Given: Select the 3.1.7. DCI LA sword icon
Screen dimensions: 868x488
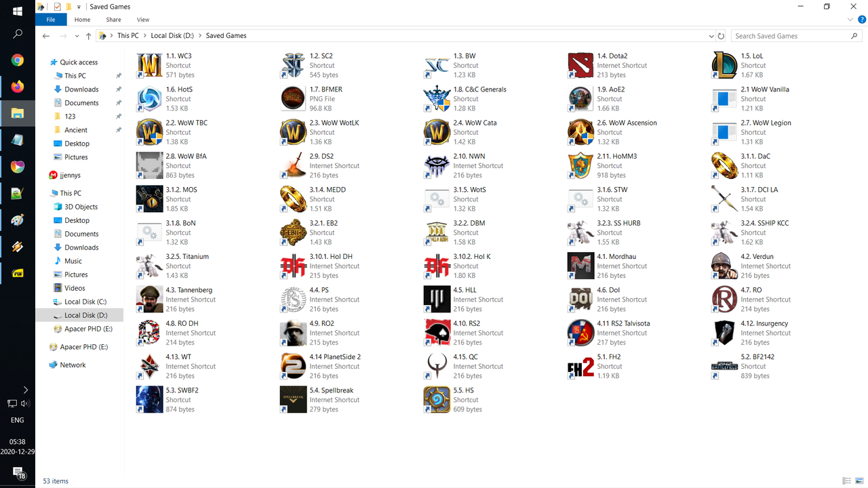Looking at the screenshot, I should point(724,199).
